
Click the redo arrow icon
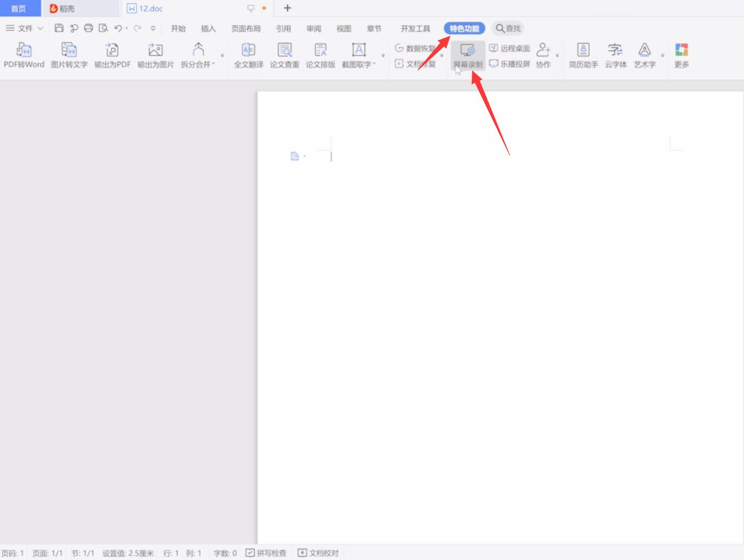tap(138, 28)
